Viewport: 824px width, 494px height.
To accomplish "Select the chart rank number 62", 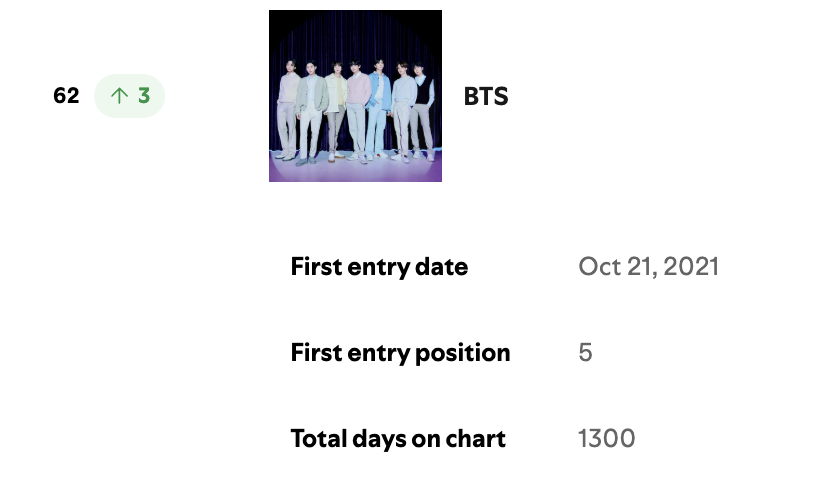I will (66, 96).
